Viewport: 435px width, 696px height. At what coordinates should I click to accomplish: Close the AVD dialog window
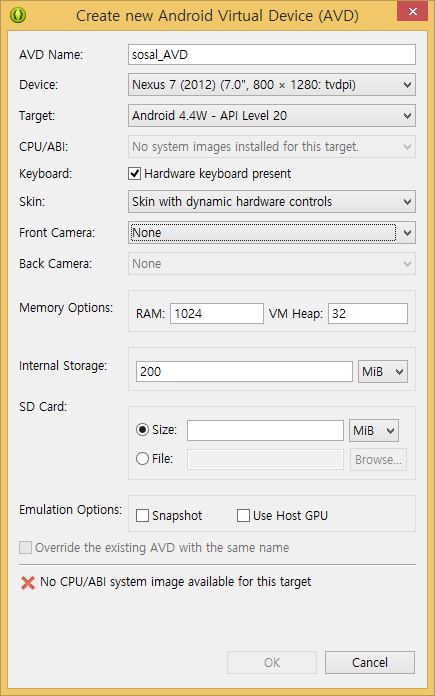pyautogui.click(x=412, y=11)
